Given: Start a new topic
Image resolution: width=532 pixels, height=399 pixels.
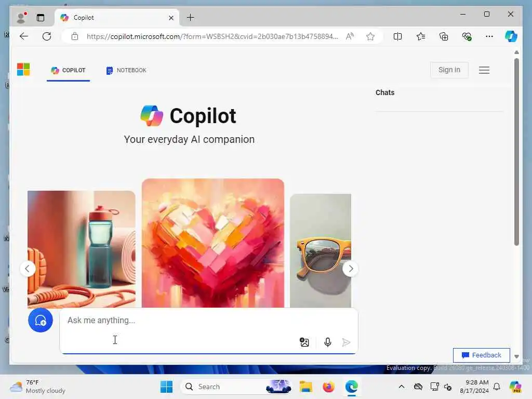Looking at the screenshot, I should [41, 320].
